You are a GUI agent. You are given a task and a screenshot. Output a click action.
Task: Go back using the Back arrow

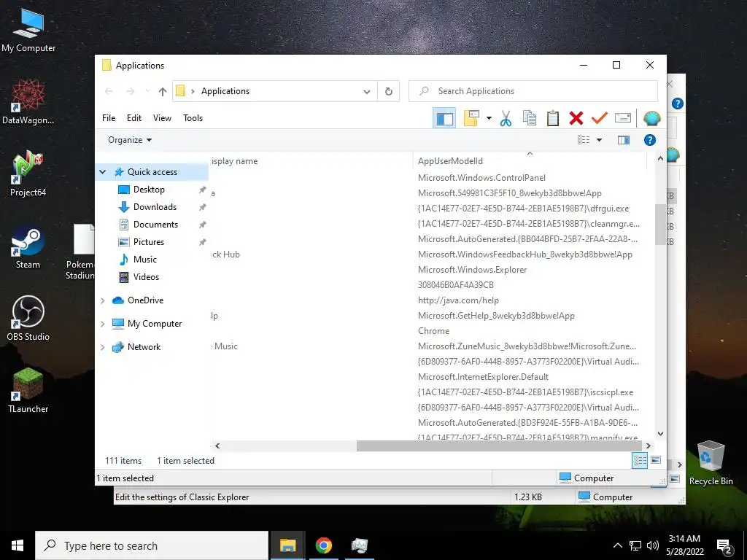[x=109, y=91]
